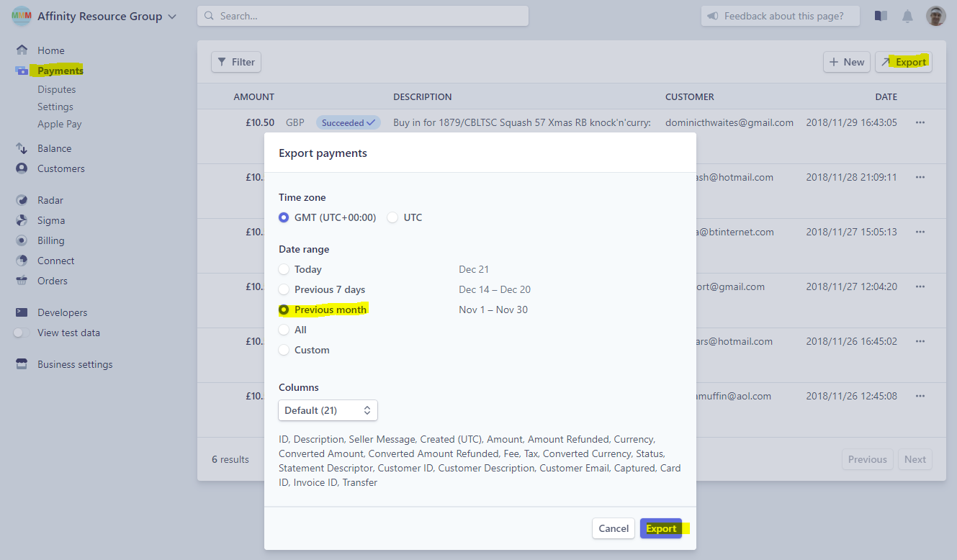Open the documentation book icon

(x=881, y=16)
